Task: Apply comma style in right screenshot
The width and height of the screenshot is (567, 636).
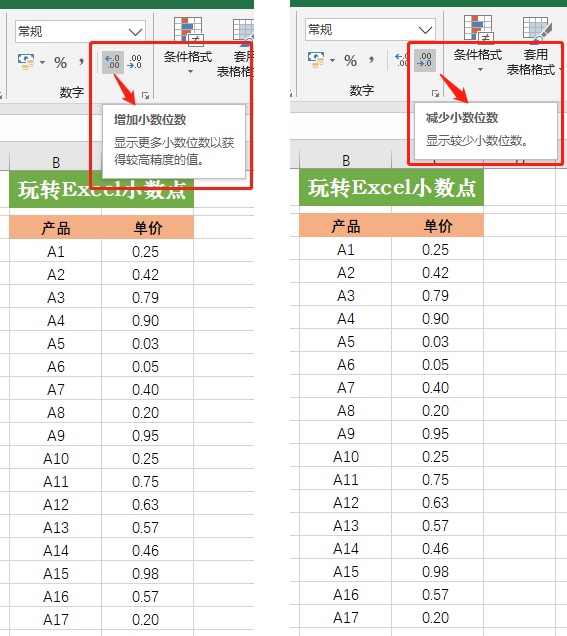Action: [372, 60]
